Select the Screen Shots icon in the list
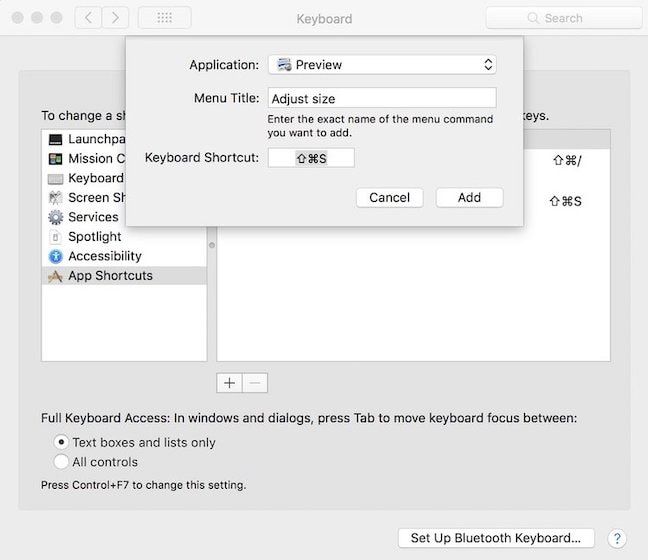 56,198
